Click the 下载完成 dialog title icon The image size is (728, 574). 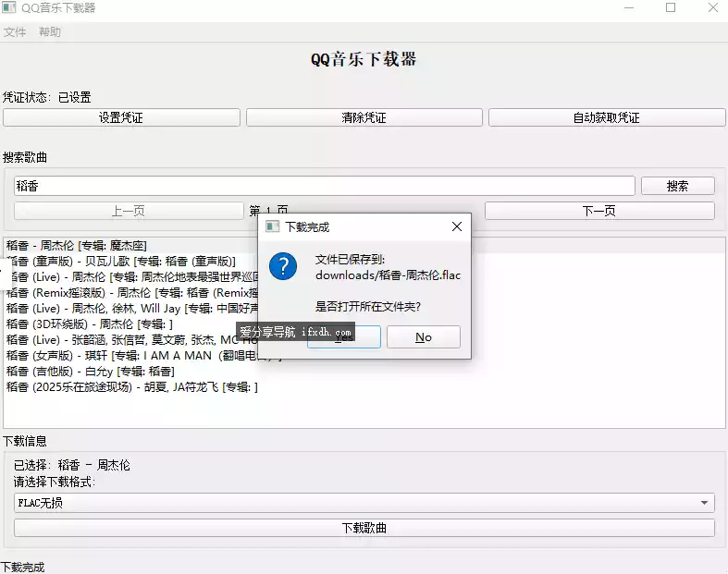point(273,226)
